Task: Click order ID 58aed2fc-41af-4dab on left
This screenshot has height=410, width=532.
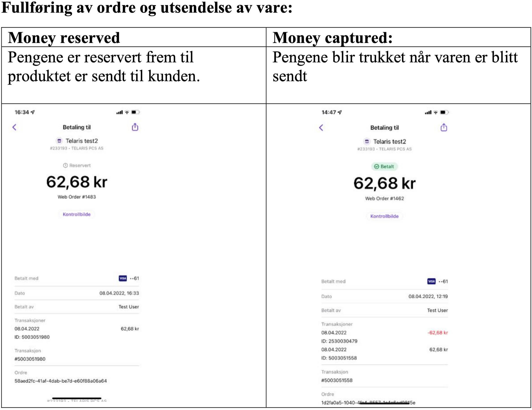Action: pyautogui.click(x=61, y=381)
